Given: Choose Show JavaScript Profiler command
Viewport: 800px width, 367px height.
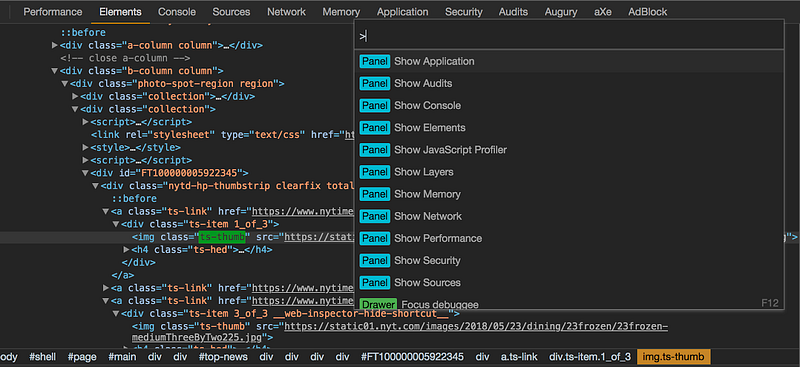Looking at the screenshot, I should tap(569, 150).
